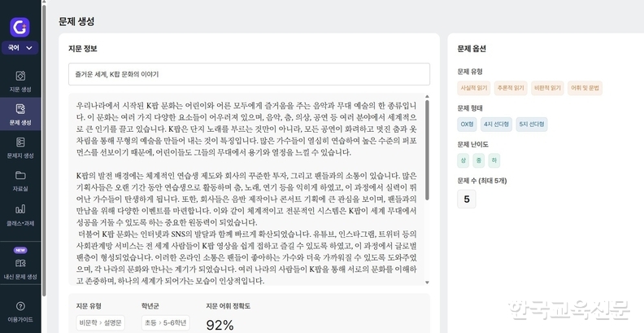644x333 pixels.
Task: Go to 문제지 생성 in the sidebar
Action: [20, 147]
